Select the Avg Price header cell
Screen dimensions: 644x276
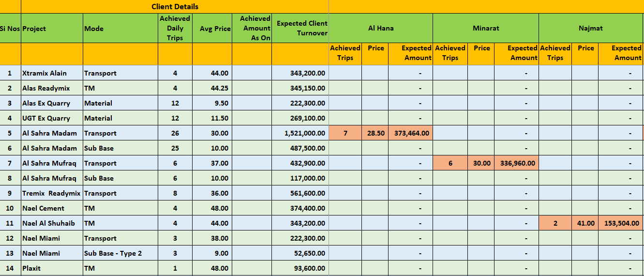(212, 29)
